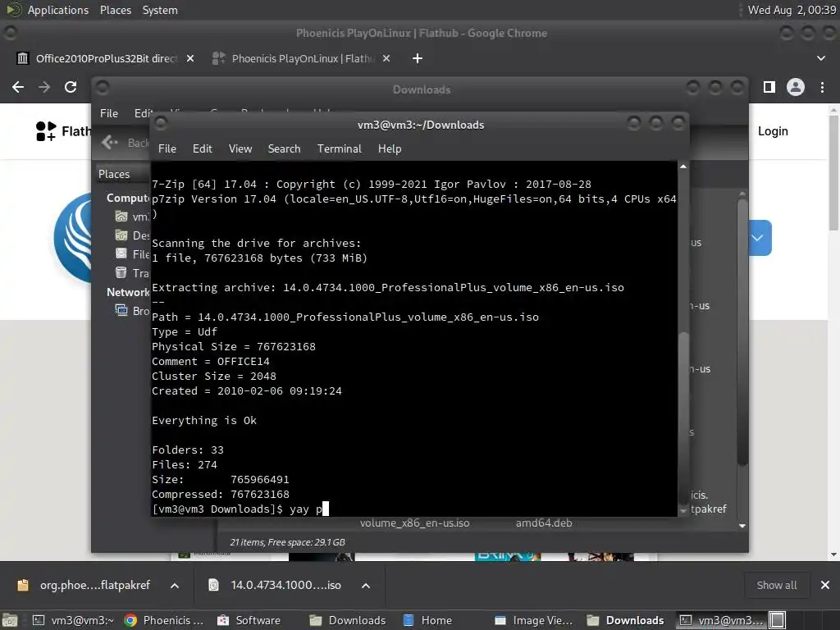Open Desktop in file manager sidebar
Image resolution: width=840 pixels, height=630 pixels.
coord(132,235)
